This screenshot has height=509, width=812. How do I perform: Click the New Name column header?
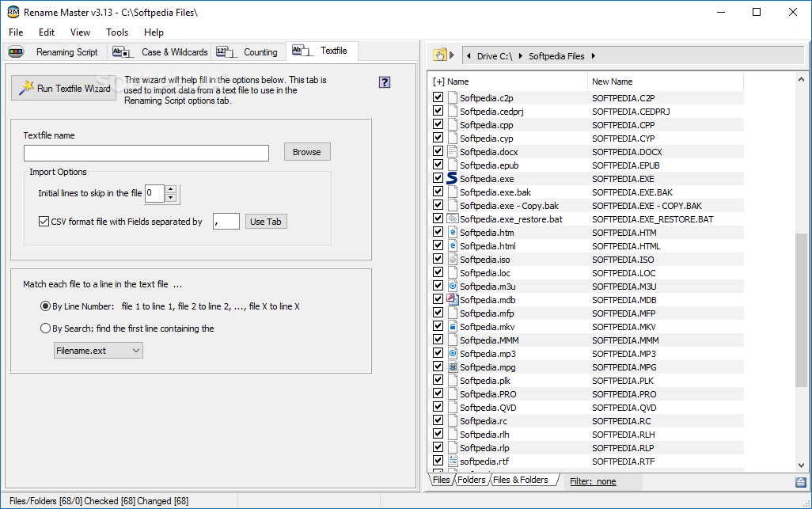click(666, 82)
